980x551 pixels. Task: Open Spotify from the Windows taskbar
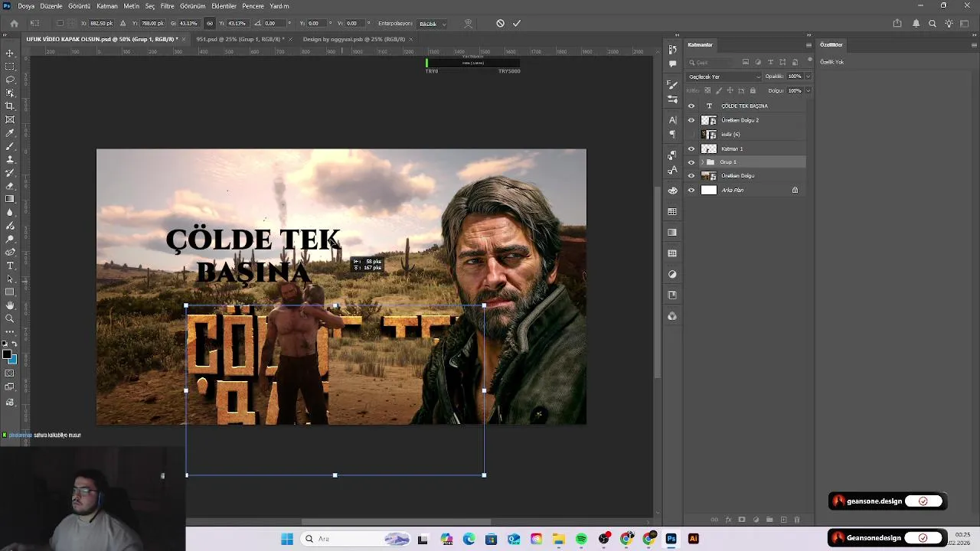(x=581, y=539)
